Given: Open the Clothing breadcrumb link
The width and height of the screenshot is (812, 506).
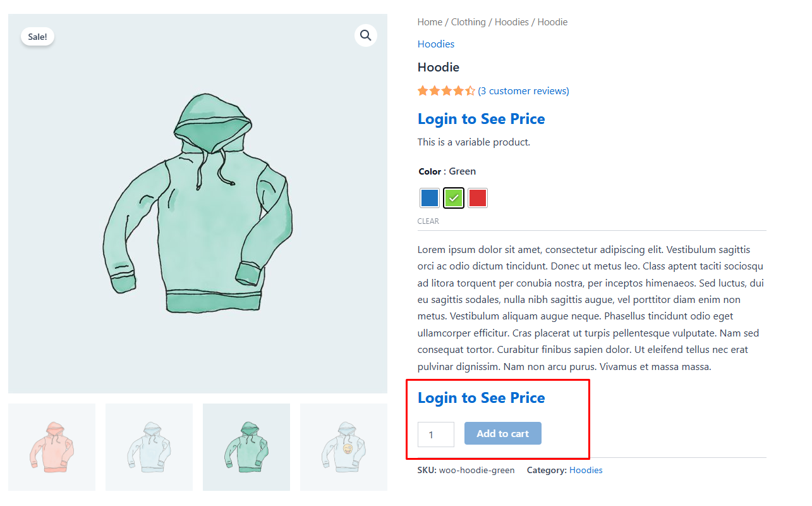Looking at the screenshot, I should (x=468, y=22).
